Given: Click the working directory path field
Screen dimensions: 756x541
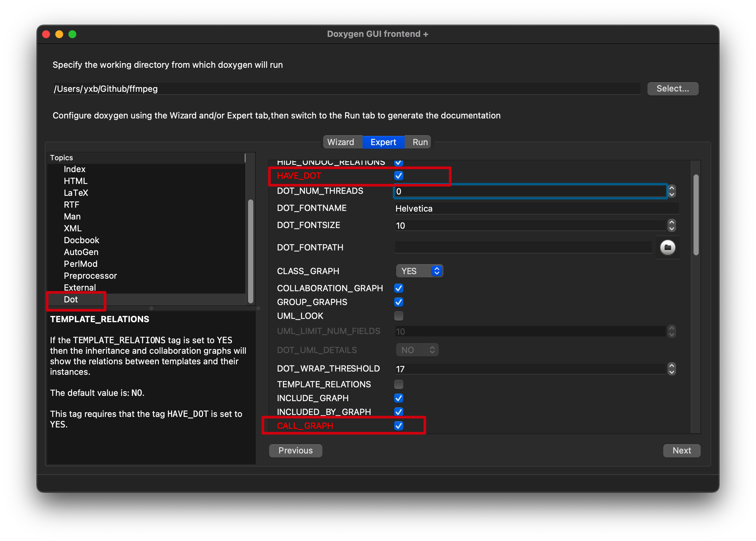Looking at the screenshot, I should click(x=346, y=89).
